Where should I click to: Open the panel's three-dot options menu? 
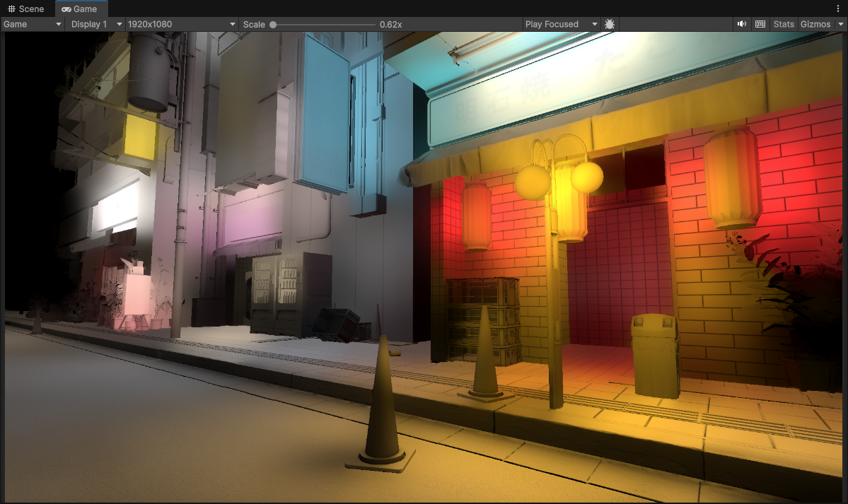pos(838,8)
